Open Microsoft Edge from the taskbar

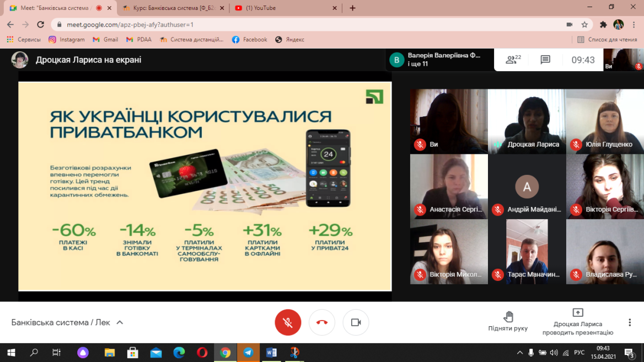[179, 353]
